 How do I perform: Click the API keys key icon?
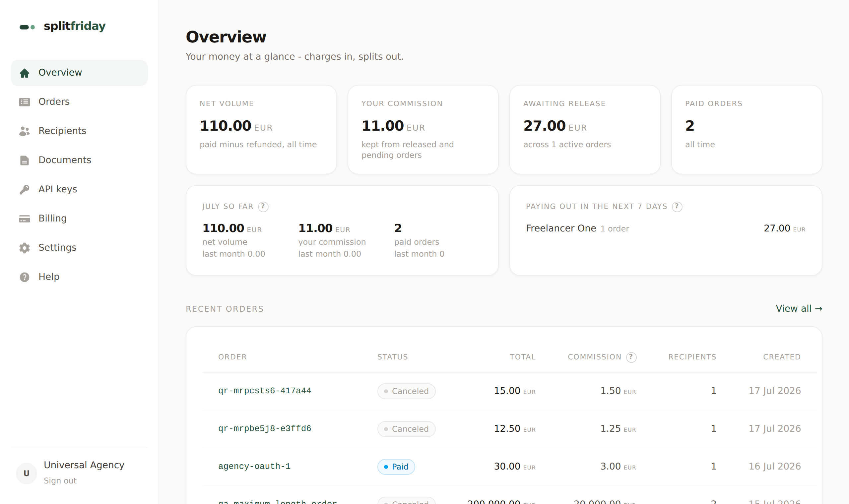(25, 190)
